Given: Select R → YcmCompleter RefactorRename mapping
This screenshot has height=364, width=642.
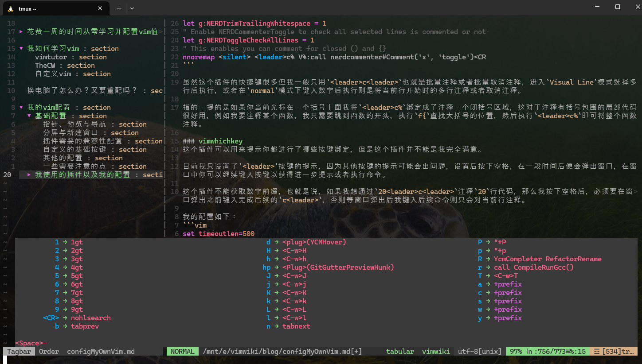Looking at the screenshot, I should pyautogui.click(x=540, y=259).
